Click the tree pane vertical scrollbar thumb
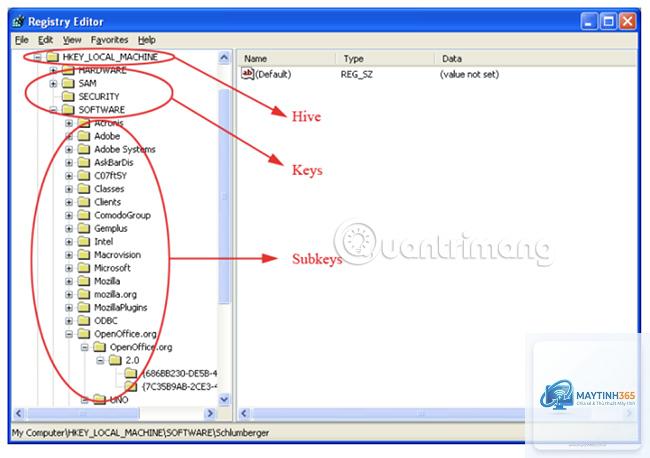The width and height of the screenshot is (650, 458). (224, 196)
